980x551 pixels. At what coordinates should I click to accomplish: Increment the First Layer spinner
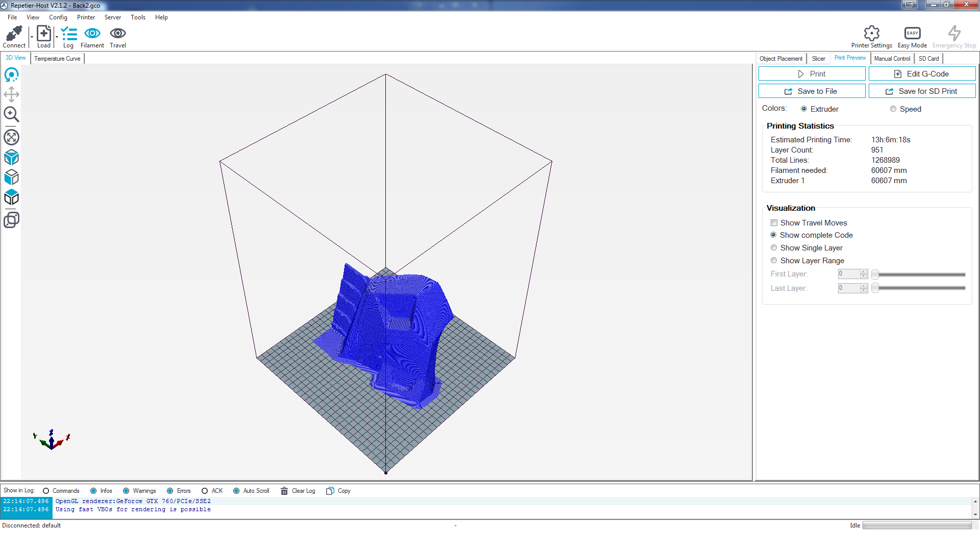coord(864,272)
